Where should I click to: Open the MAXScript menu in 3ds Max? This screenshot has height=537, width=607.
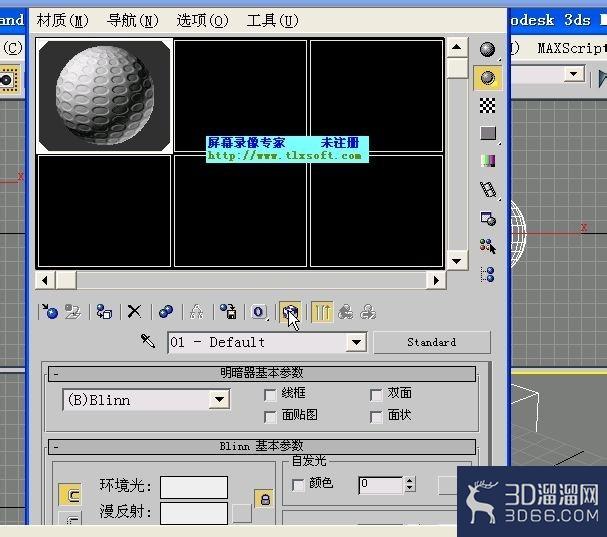point(572,48)
